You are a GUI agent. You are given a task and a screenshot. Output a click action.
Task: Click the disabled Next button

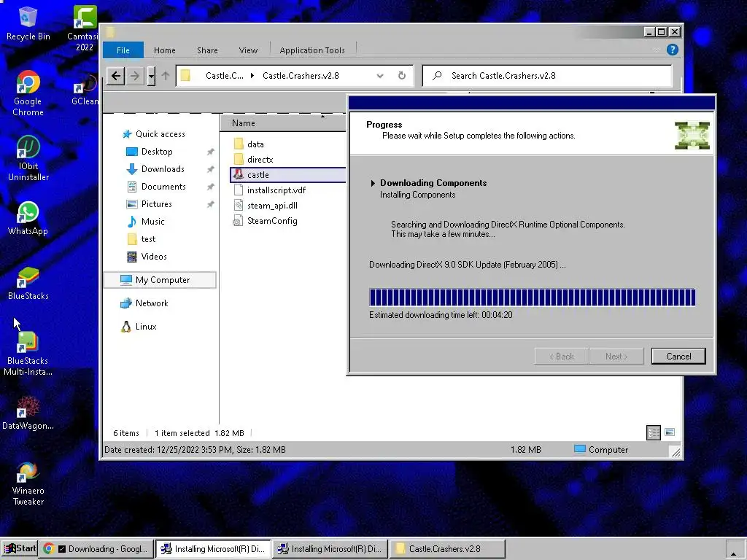click(x=616, y=356)
